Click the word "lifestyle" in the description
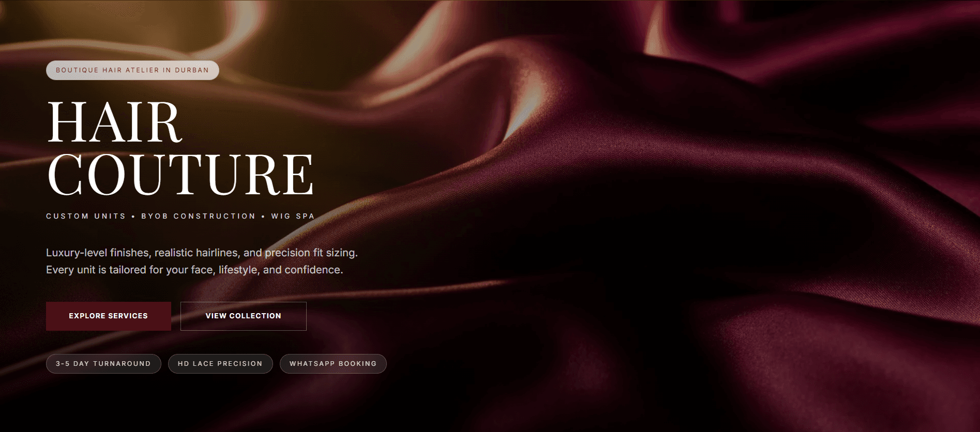 pos(238,270)
